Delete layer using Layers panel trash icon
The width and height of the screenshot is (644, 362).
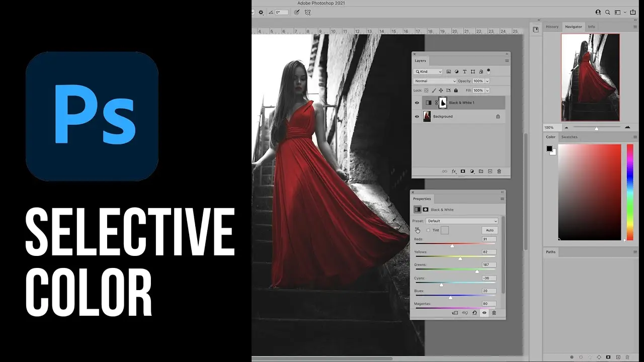click(499, 171)
